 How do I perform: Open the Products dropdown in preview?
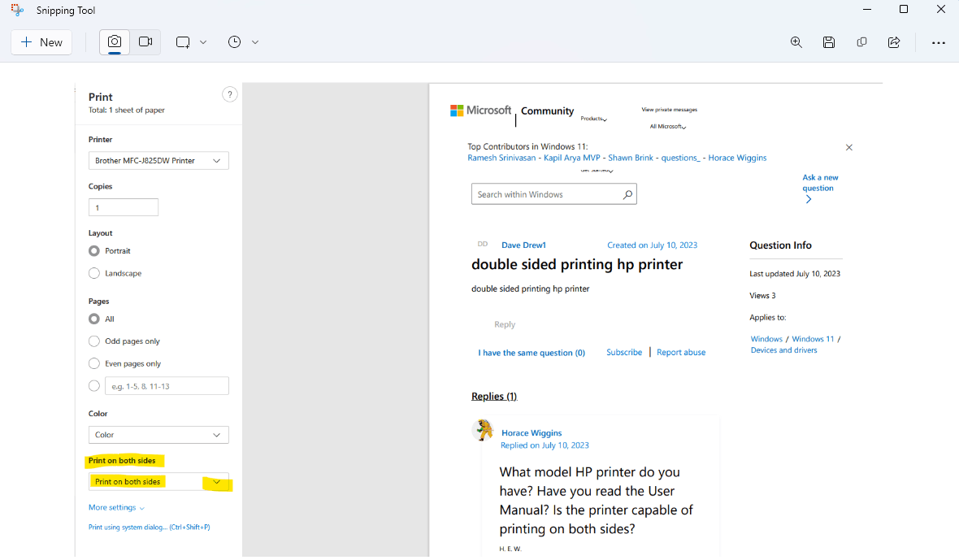coord(594,119)
